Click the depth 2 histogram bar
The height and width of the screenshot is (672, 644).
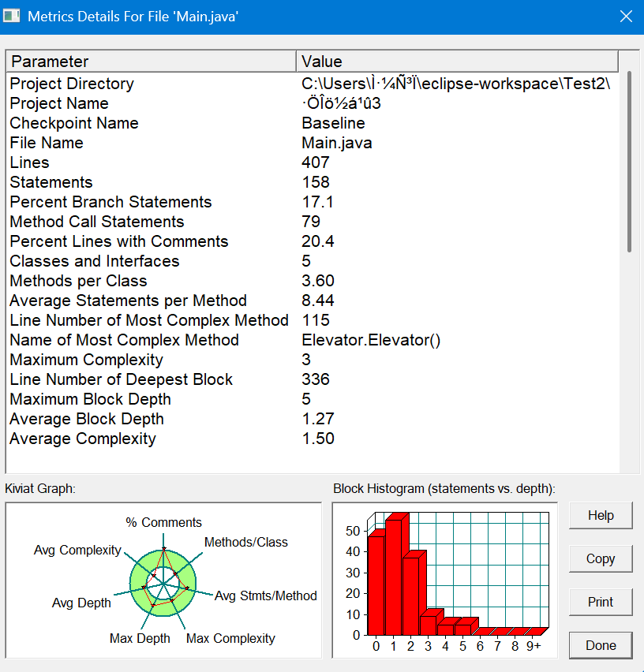[410, 596]
